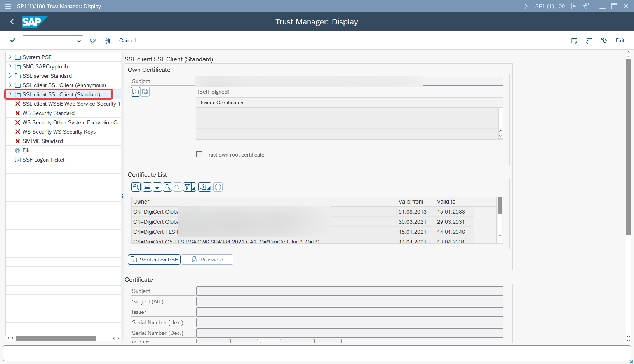Enable Trust own root certificate checkbox

pos(199,154)
